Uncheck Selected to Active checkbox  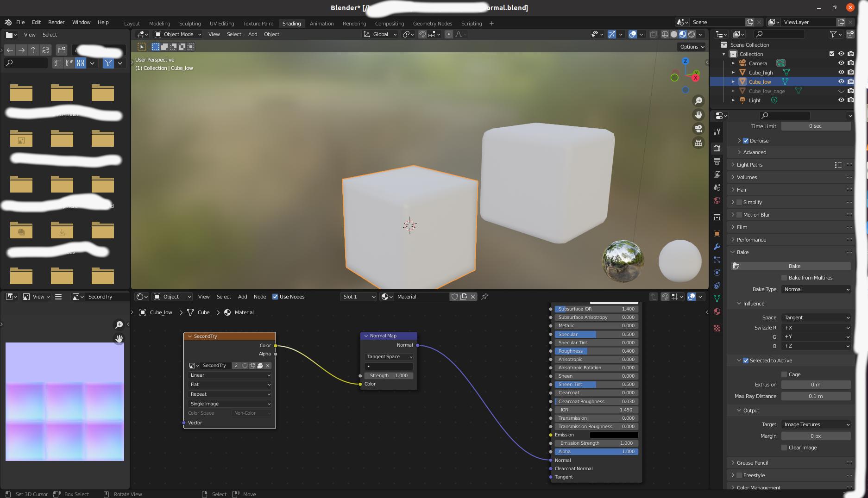[x=746, y=361]
